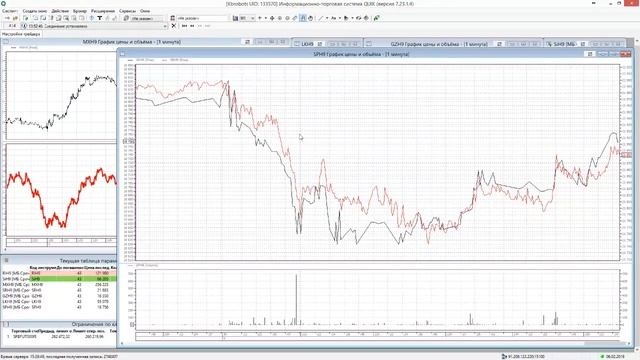Screen dimensions: 640x360
Task: Click the crosshair cursor icon in chart toolbar
Action: tap(272, 18)
